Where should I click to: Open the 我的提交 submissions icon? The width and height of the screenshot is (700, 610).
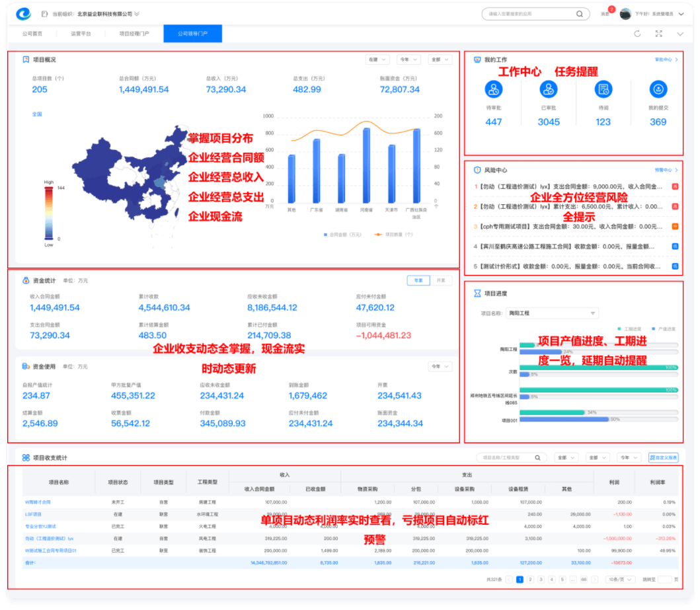[658, 89]
